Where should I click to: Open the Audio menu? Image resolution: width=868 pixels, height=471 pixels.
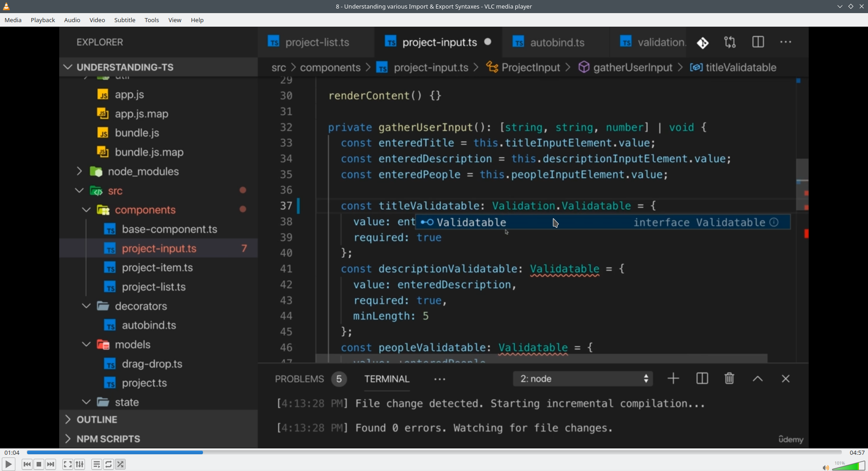click(72, 20)
